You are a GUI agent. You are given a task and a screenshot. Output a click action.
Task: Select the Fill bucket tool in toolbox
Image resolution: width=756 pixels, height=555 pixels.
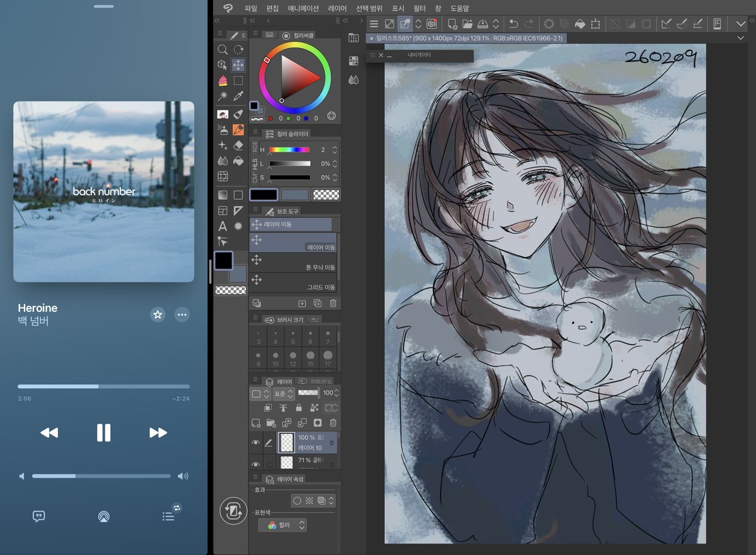coord(238,161)
